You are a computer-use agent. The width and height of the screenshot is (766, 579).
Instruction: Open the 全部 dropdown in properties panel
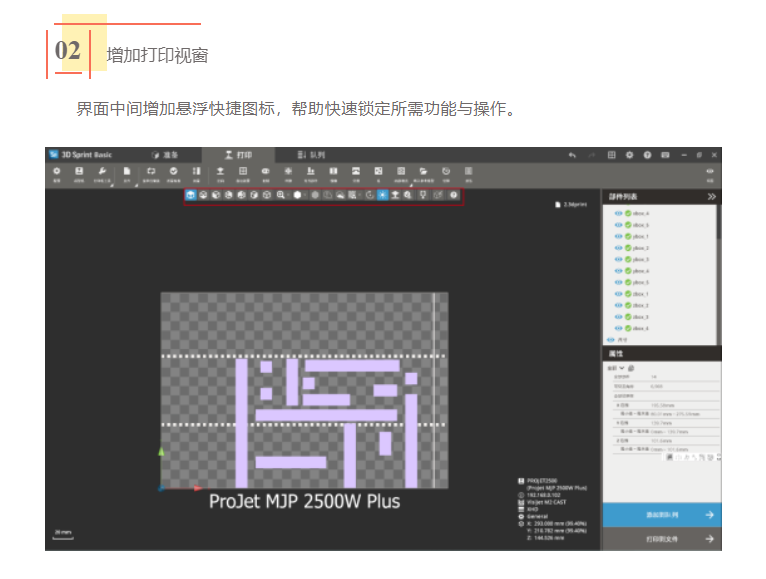[x=613, y=368]
